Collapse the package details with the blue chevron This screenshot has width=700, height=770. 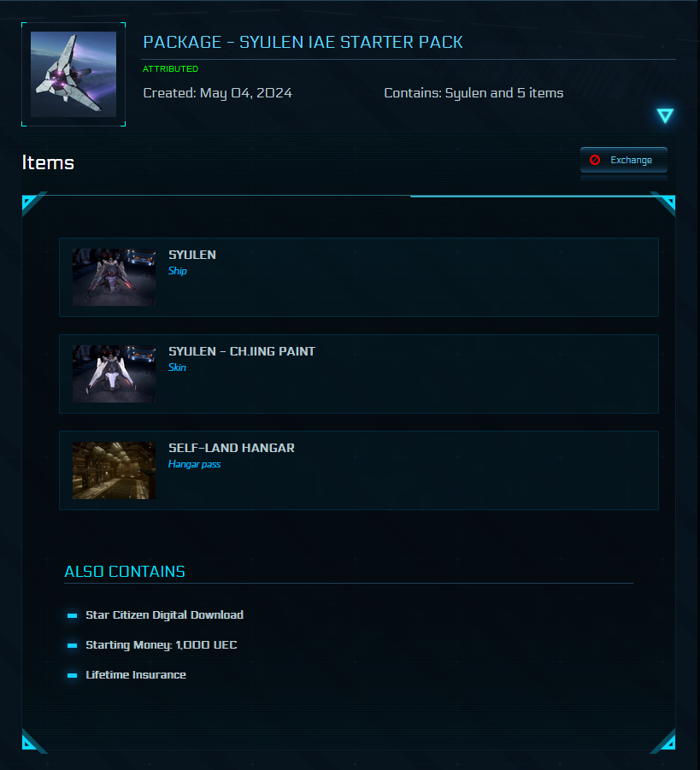pos(665,115)
